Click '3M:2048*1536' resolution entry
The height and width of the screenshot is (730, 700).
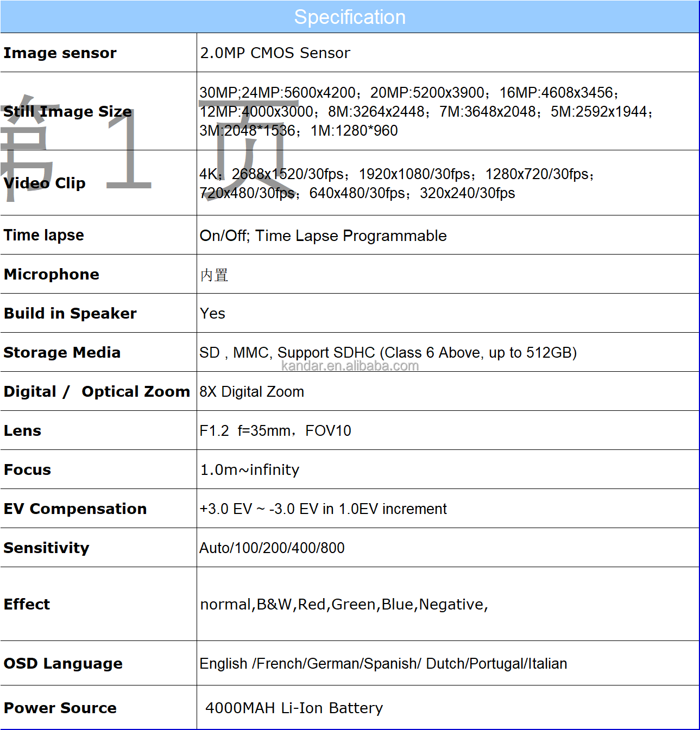coord(247,130)
